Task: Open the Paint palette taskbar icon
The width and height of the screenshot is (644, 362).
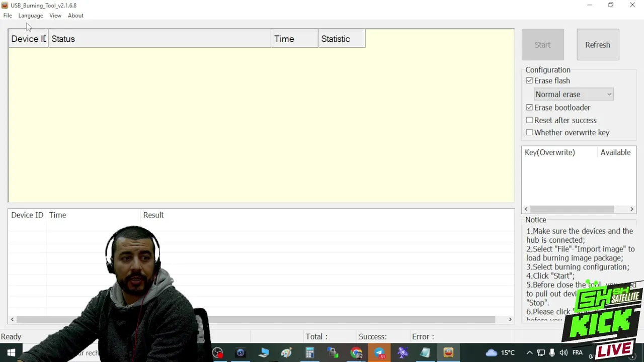Action: tap(287, 353)
